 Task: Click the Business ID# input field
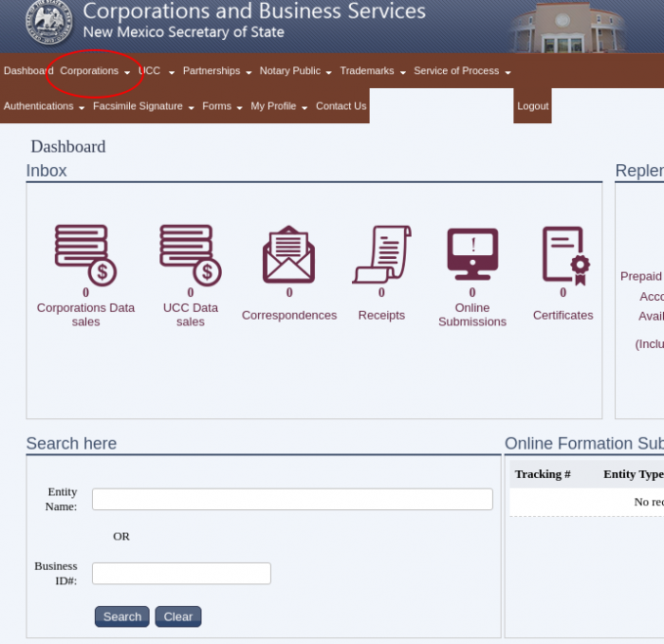point(181,573)
